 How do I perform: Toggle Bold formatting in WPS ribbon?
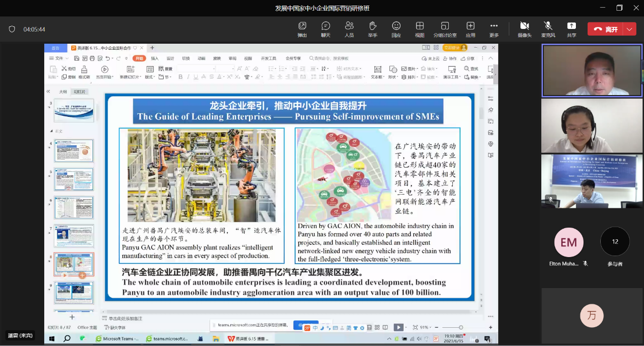[180, 77]
